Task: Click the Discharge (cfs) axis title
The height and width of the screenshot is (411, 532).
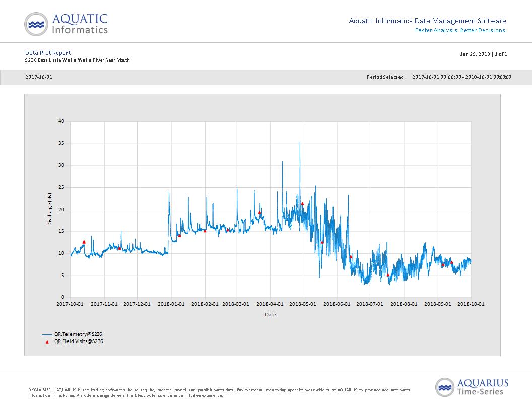Action: click(x=50, y=209)
